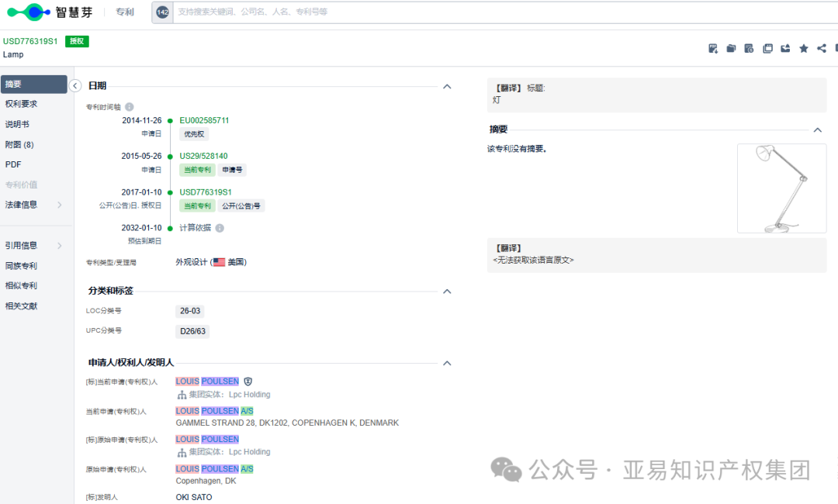838x504 pixels.
Task: Click the US flag icon beside 美国
Action: click(x=217, y=261)
